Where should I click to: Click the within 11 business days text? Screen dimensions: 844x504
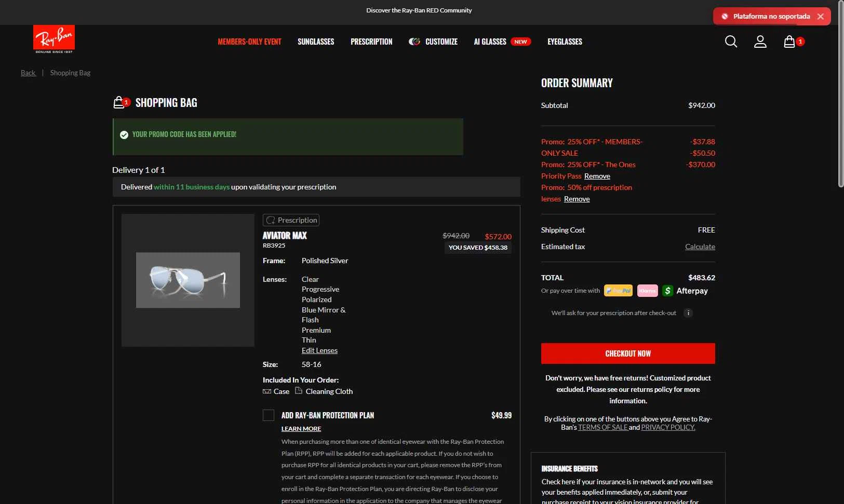[x=192, y=187]
